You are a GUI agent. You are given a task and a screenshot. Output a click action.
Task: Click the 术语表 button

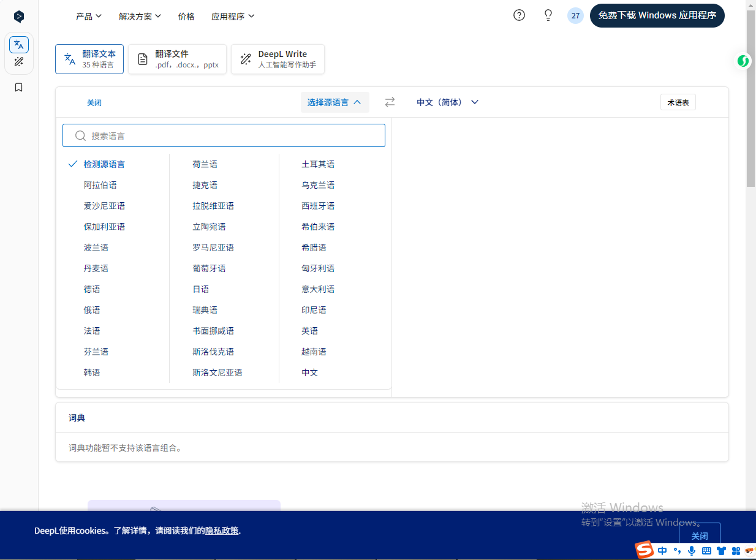point(678,102)
